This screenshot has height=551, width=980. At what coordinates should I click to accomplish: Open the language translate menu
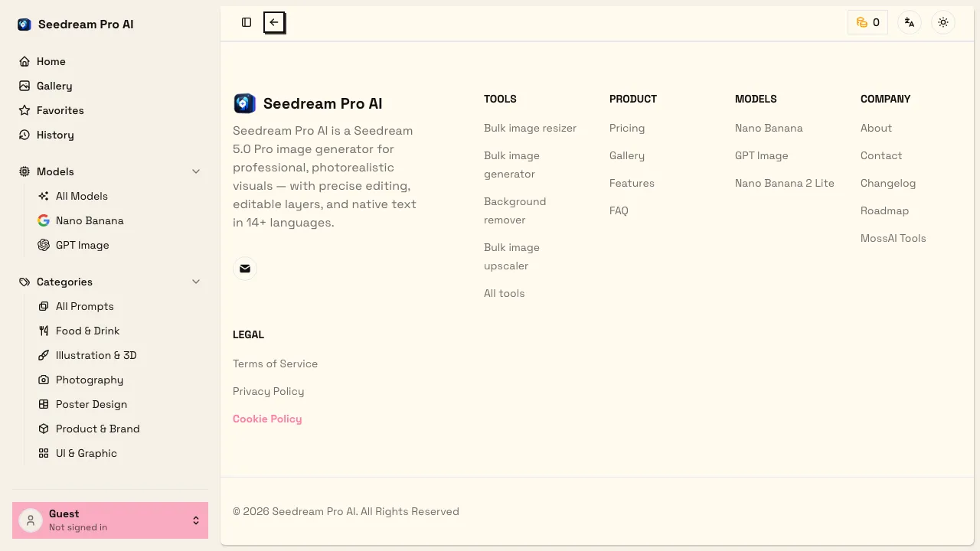(910, 22)
